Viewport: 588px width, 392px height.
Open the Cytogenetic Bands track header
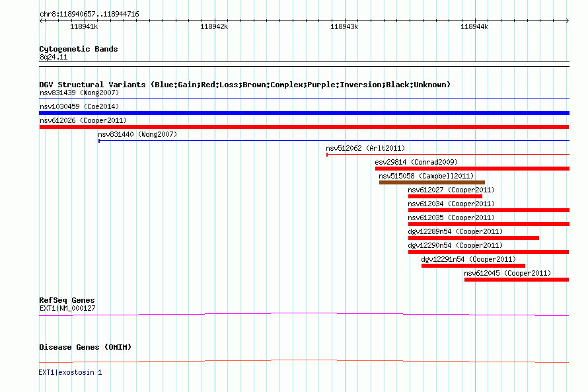(78, 49)
